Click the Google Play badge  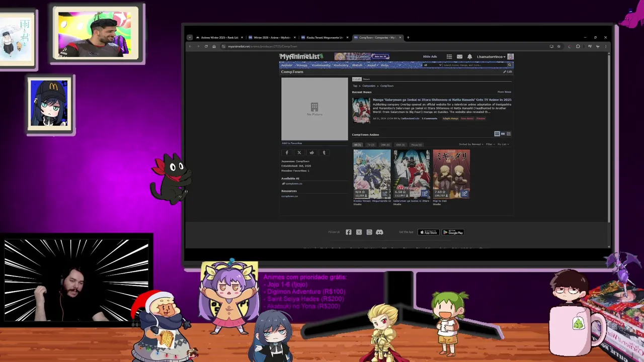pos(453,232)
